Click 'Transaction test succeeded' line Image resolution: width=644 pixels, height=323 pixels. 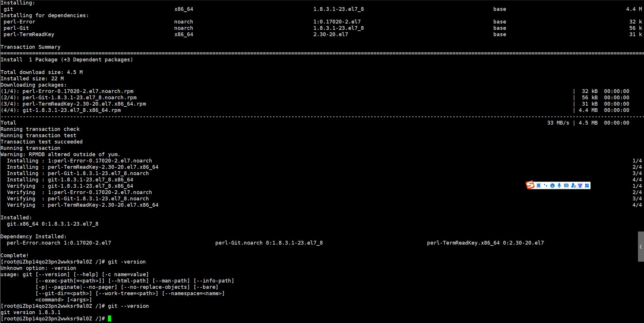coord(41,142)
